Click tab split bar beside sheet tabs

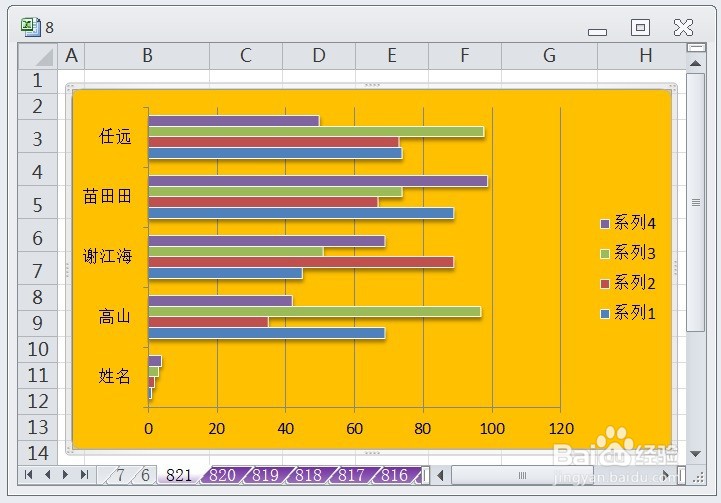(x=425, y=475)
